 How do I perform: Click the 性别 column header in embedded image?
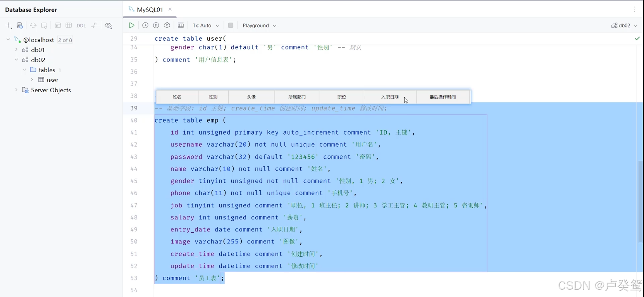click(x=213, y=97)
